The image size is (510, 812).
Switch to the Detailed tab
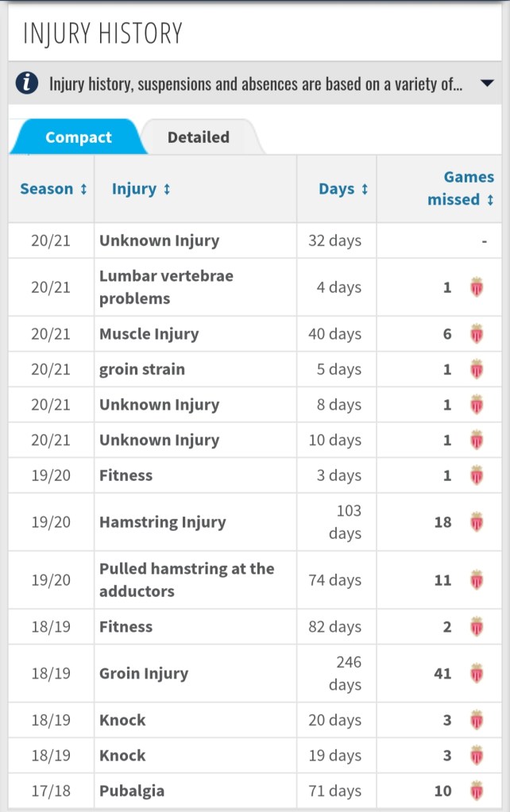click(x=198, y=137)
